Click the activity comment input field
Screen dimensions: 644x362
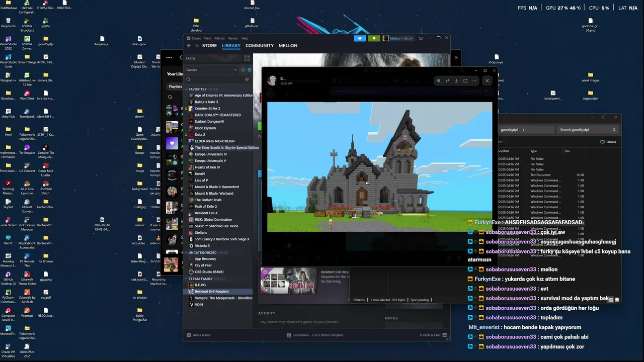point(317,322)
